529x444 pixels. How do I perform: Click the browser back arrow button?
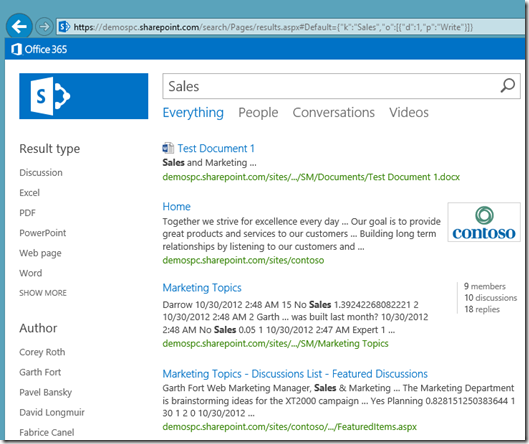(x=19, y=26)
